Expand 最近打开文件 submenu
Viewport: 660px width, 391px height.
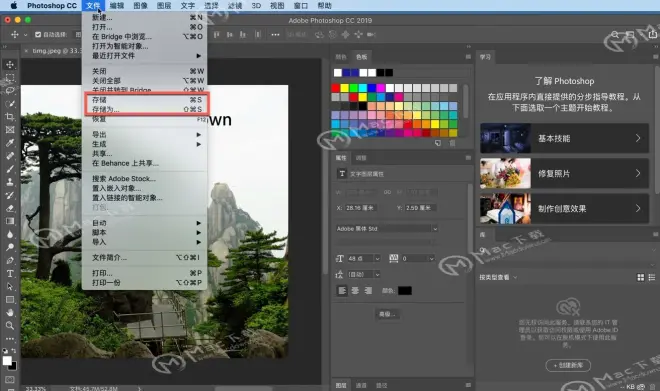(198, 56)
